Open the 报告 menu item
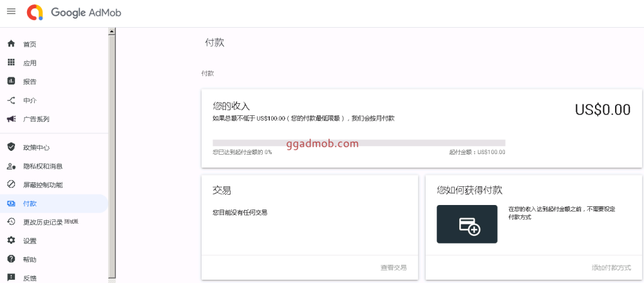The width and height of the screenshot is (644, 283). point(54,81)
